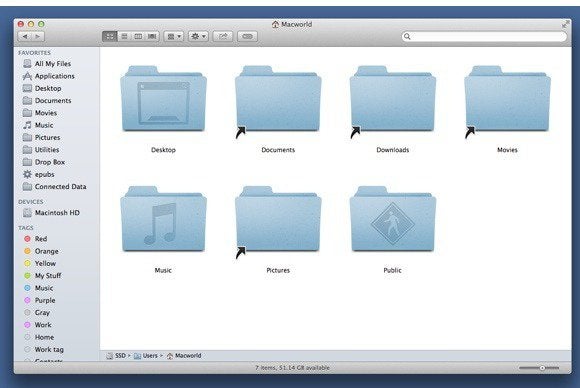This screenshot has height=388, width=580.
Task: Select the Documents folder alias
Action: (278, 99)
